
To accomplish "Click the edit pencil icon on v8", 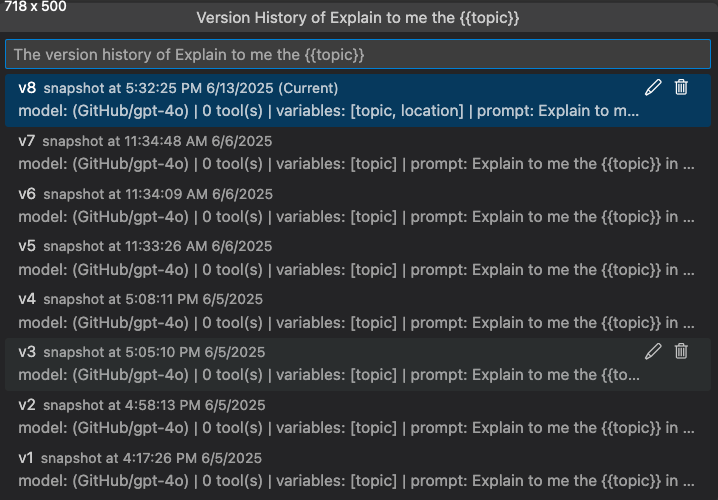I will [x=653, y=87].
